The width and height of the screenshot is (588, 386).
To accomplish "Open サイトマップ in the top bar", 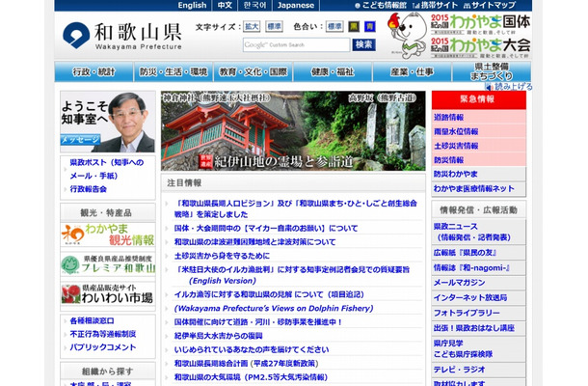I will click(x=490, y=5).
